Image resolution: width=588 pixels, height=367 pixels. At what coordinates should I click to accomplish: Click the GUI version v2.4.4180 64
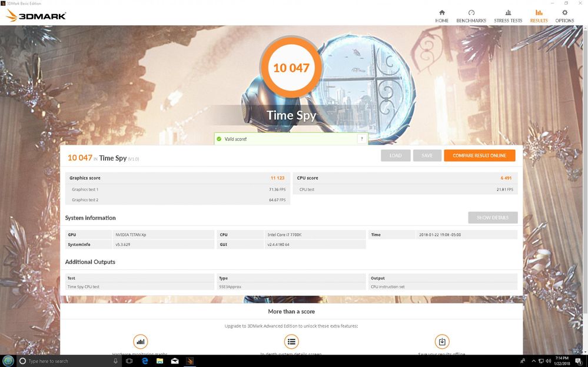coord(278,245)
